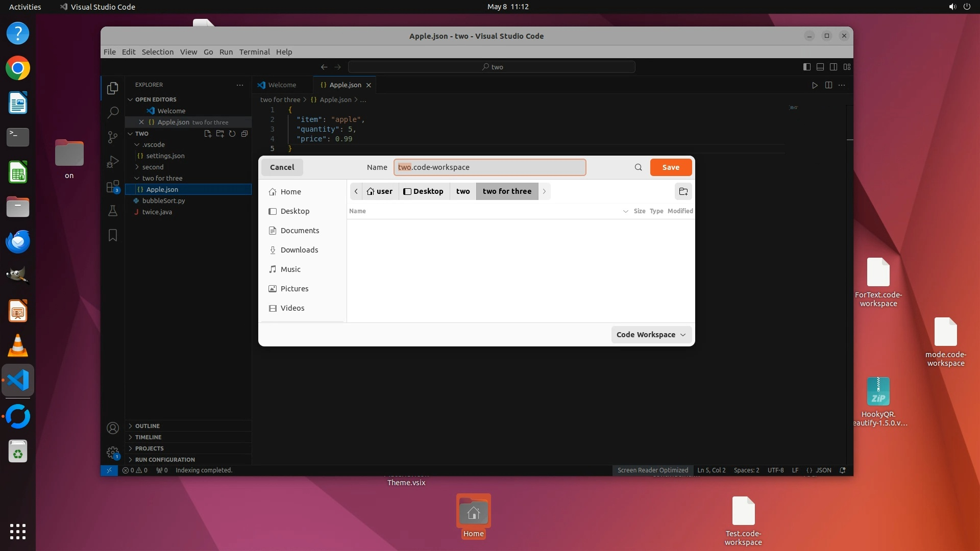This screenshot has width=980, height=551.
Task: Expand the OUTLINE section
Action: click(148, 426)
